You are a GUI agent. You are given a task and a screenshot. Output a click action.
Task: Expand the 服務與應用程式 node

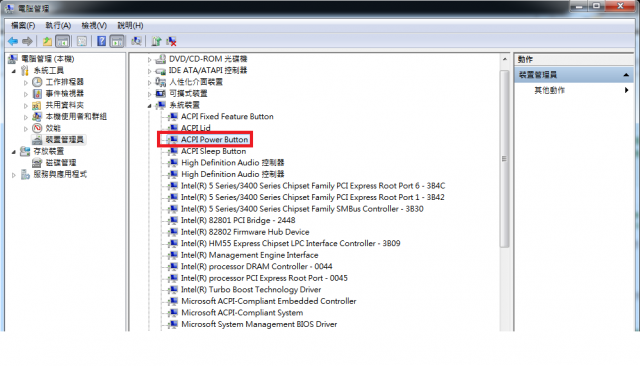[14, 175]
